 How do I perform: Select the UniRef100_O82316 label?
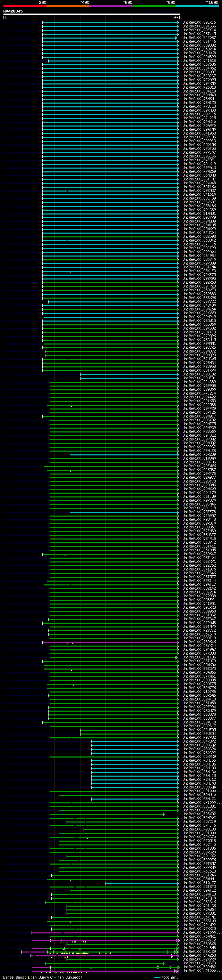199,902
